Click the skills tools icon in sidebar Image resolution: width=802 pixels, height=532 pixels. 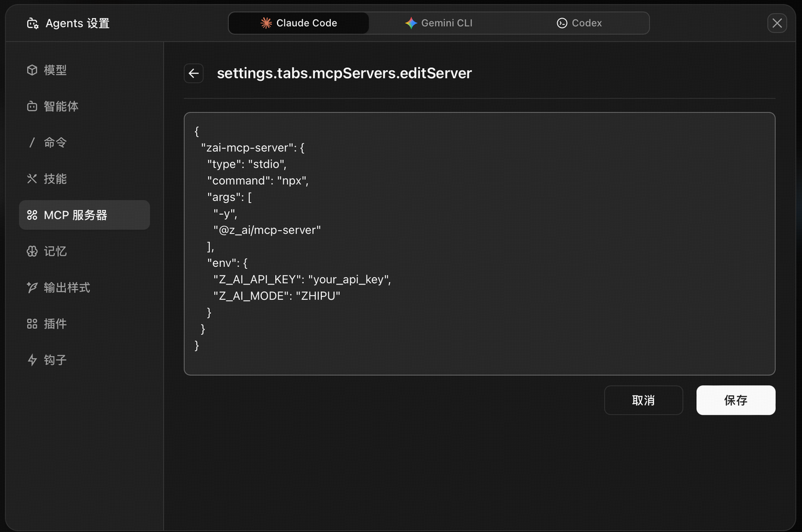[x=32, y=179]
